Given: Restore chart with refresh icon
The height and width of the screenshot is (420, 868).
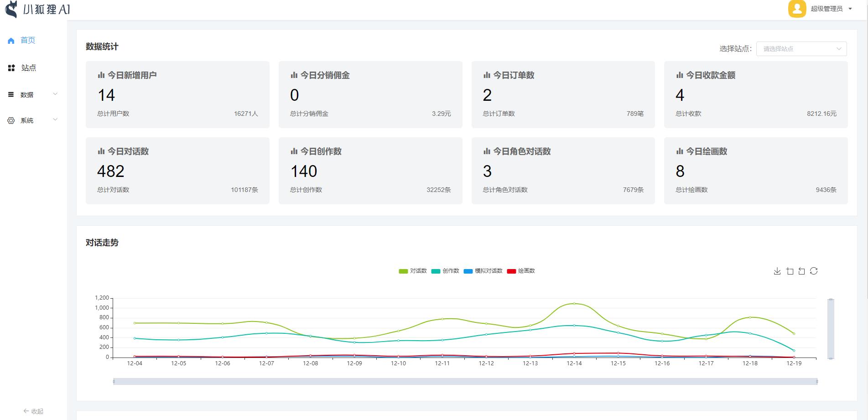Looking at the screenshot, I should (x=814, y=271).
